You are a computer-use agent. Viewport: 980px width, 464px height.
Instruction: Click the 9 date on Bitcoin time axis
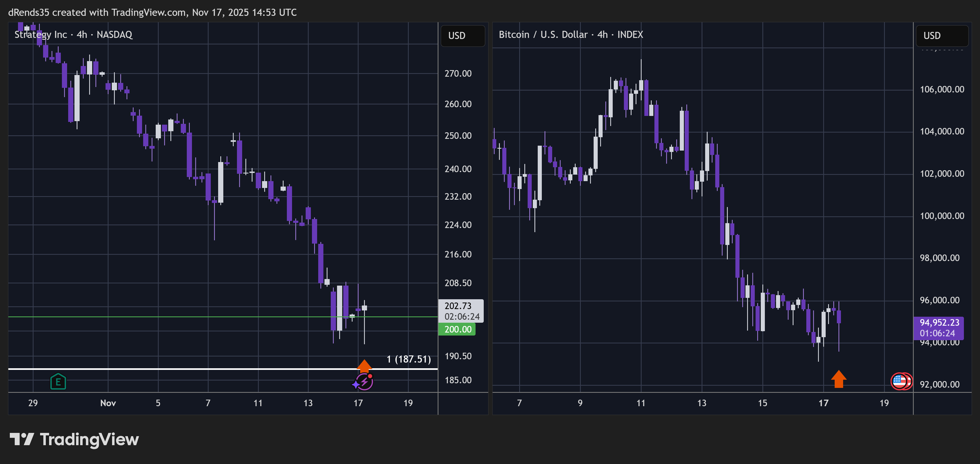tap(580, 403)
